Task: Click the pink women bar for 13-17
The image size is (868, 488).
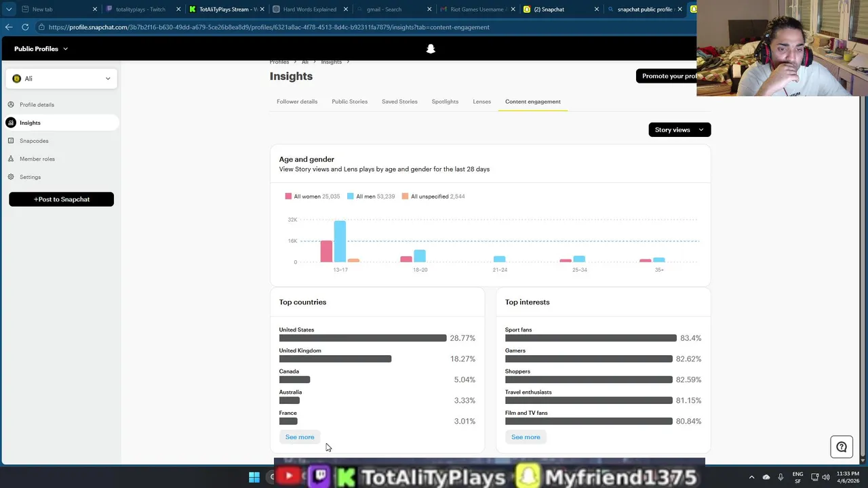Action: coord(326,251)
